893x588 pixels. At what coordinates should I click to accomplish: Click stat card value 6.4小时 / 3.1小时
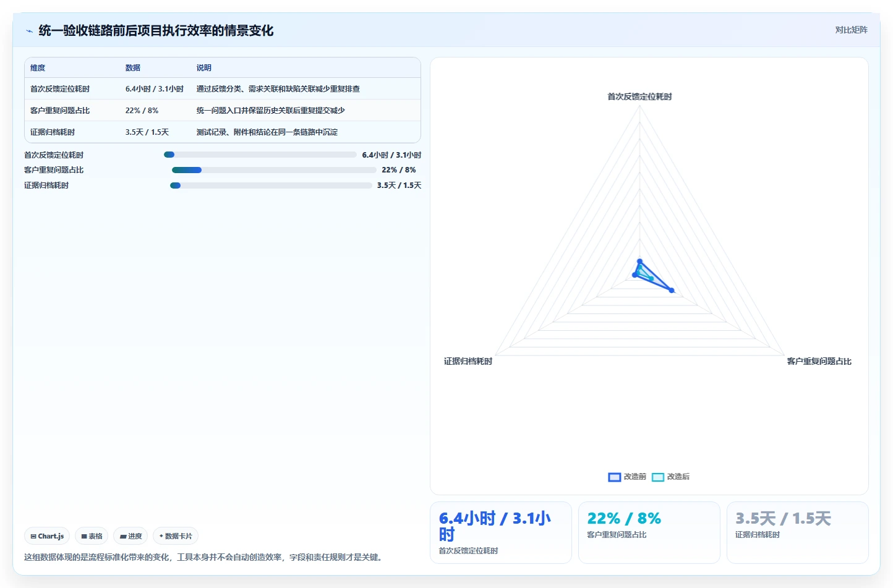pyautogui.click(x=495, y=526)
